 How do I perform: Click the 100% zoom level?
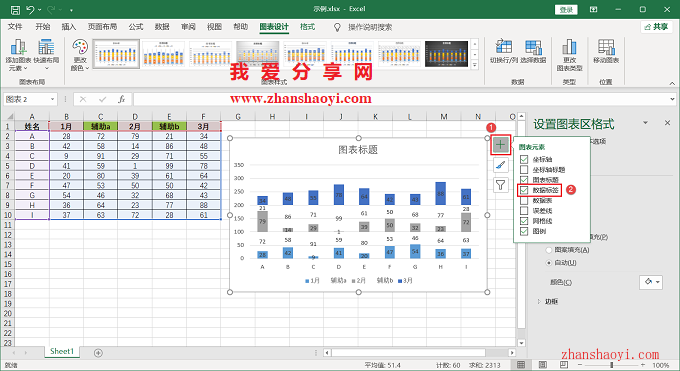click(660, 365)
